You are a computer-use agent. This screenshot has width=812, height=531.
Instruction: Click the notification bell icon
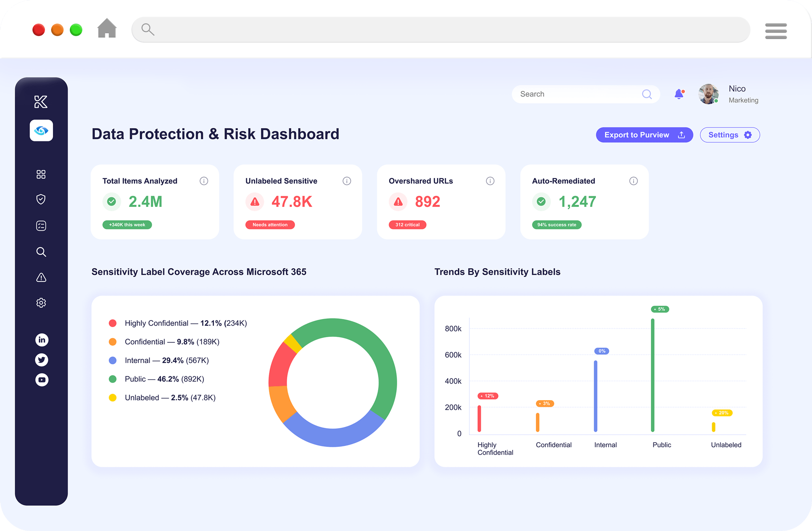[x=679, y=94]
